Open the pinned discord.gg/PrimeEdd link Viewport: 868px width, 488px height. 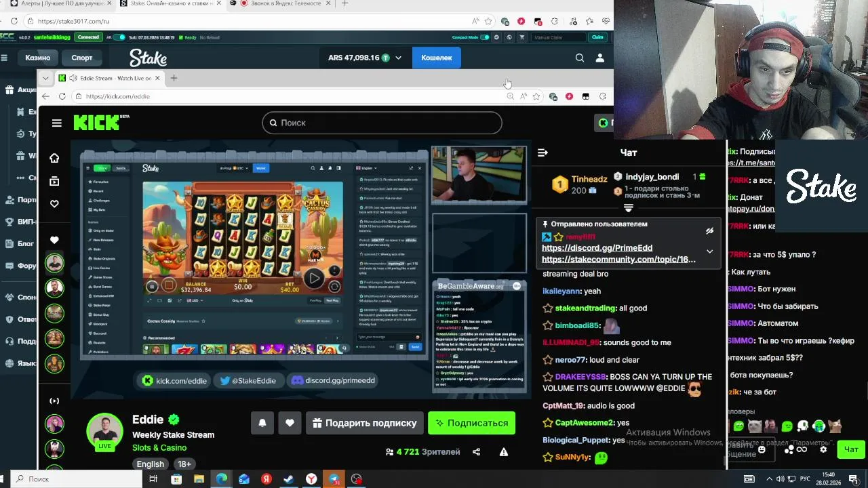click(597, 248)
